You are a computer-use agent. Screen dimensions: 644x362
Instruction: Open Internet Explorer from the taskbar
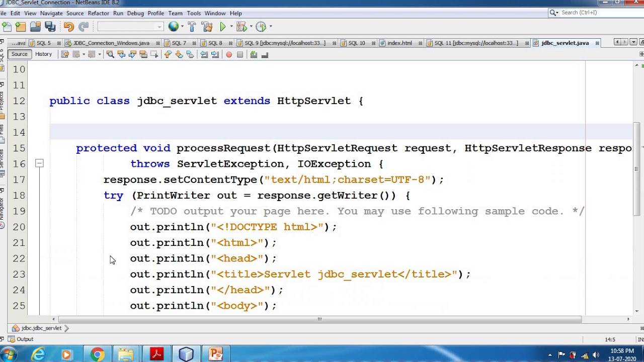(38, 354)
